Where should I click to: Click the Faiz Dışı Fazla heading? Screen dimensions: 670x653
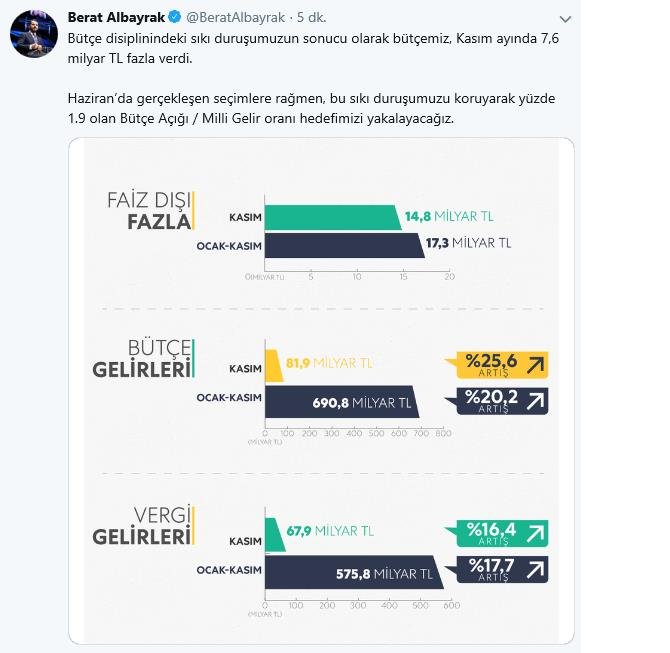(x=150, y=211)
